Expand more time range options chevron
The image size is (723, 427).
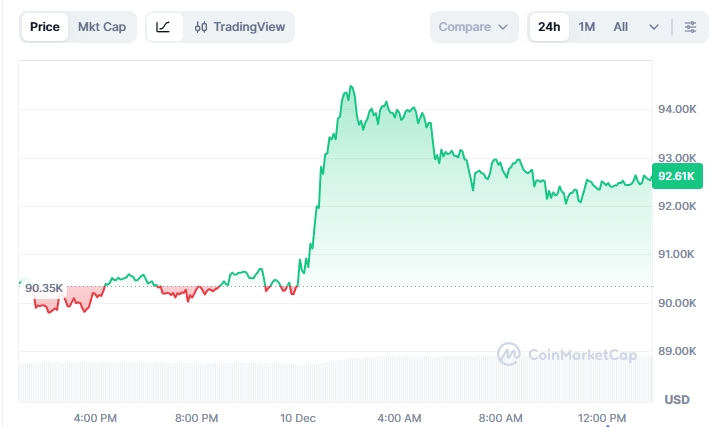pos(654,27)
